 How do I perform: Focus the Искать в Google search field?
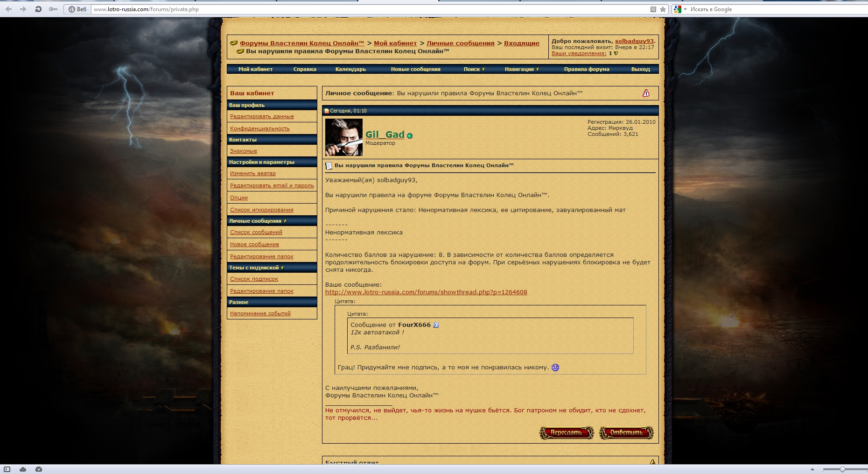click(777, 9)
